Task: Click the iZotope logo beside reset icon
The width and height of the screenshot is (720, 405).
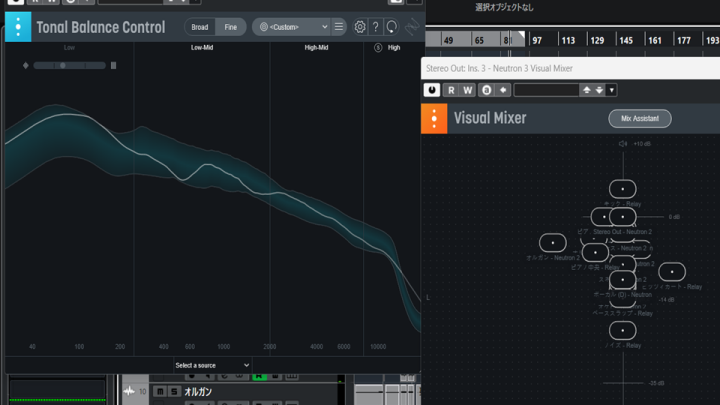Action: 412,27
